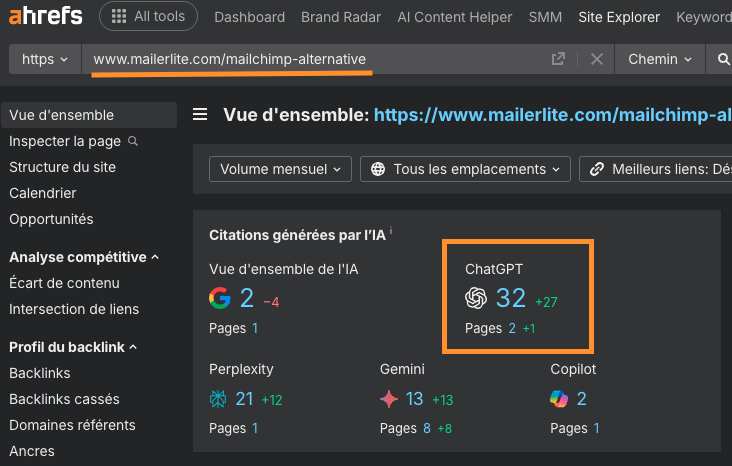Open the mailerlite URL link in heading

point(553,115)
